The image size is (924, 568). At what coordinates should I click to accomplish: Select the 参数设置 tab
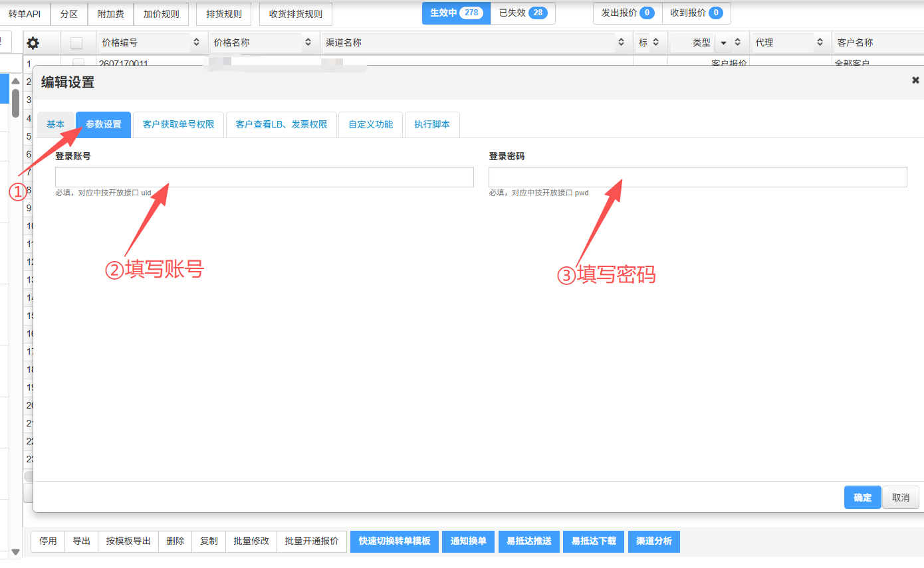coord(104,124)
